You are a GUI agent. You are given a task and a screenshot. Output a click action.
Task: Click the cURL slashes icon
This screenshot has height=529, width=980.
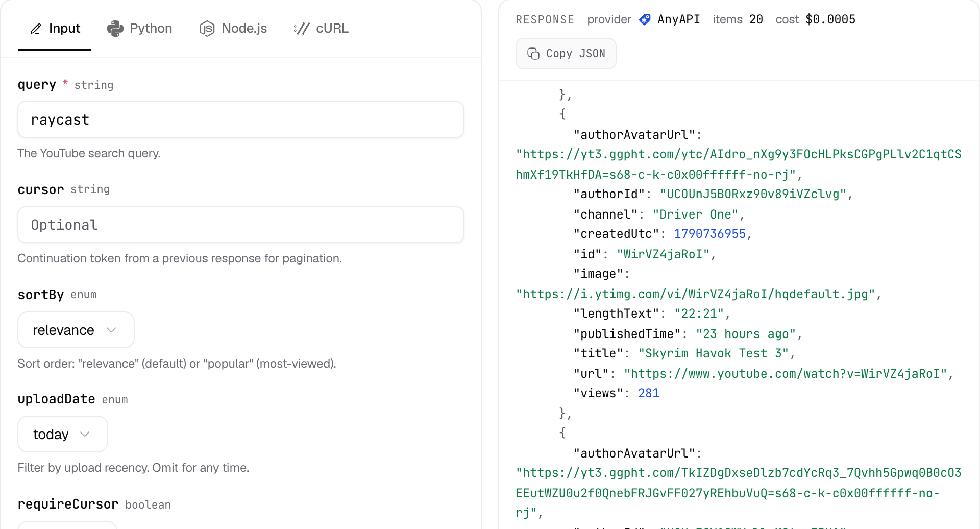tap(302, 29)
